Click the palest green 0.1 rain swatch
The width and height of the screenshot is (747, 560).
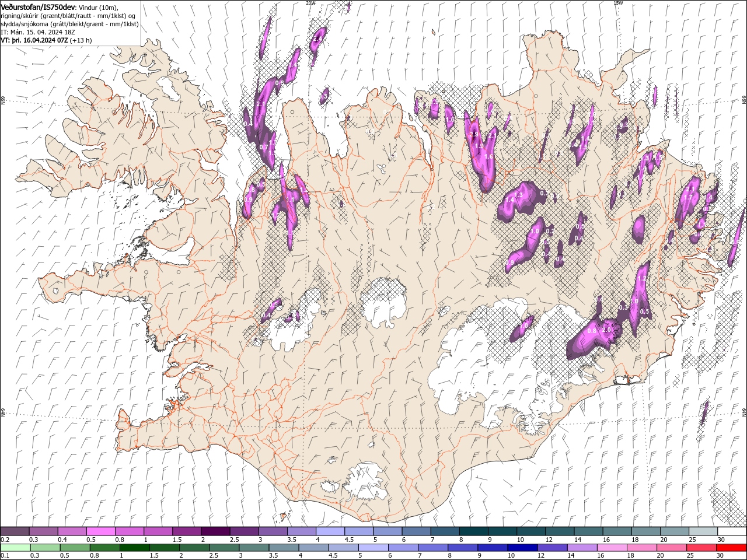pyautogui.click(x=15, y=548)
